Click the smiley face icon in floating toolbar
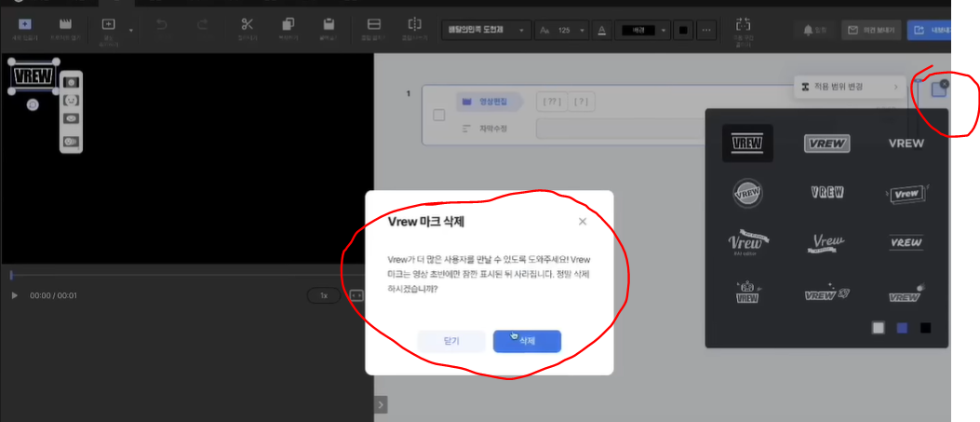This screenshot has width=980, height=422. [x=72, y=100]
